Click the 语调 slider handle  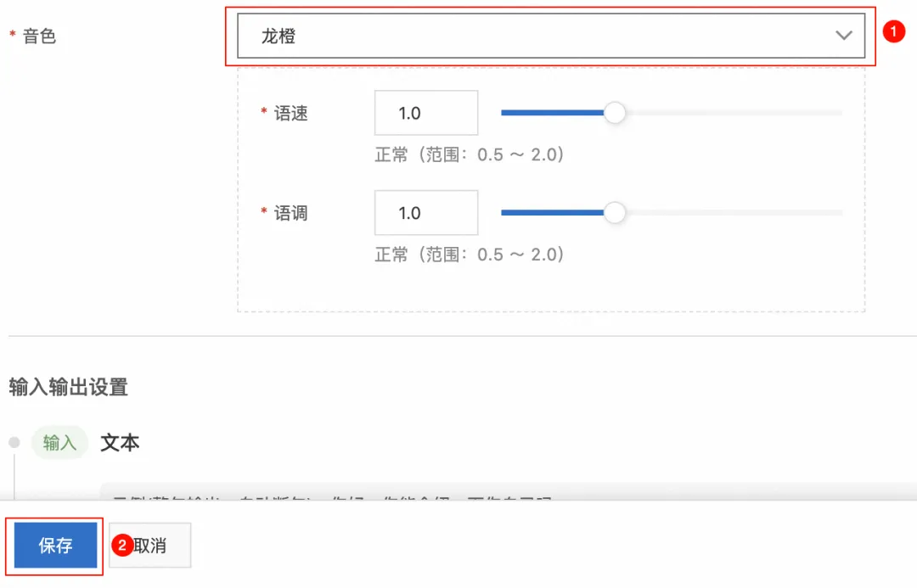tap(614, 213)
